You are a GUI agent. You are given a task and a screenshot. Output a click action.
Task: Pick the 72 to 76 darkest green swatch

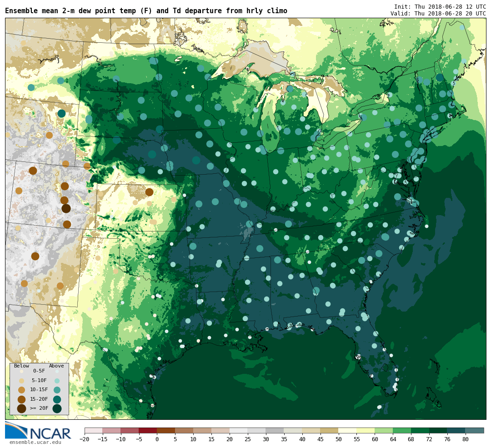point(438,430)
